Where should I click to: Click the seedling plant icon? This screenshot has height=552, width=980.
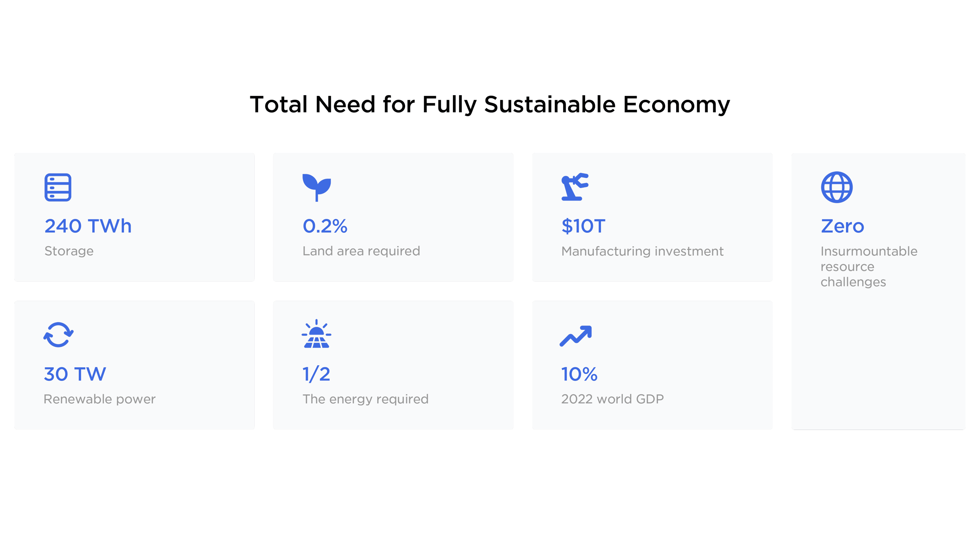point(316,188)
